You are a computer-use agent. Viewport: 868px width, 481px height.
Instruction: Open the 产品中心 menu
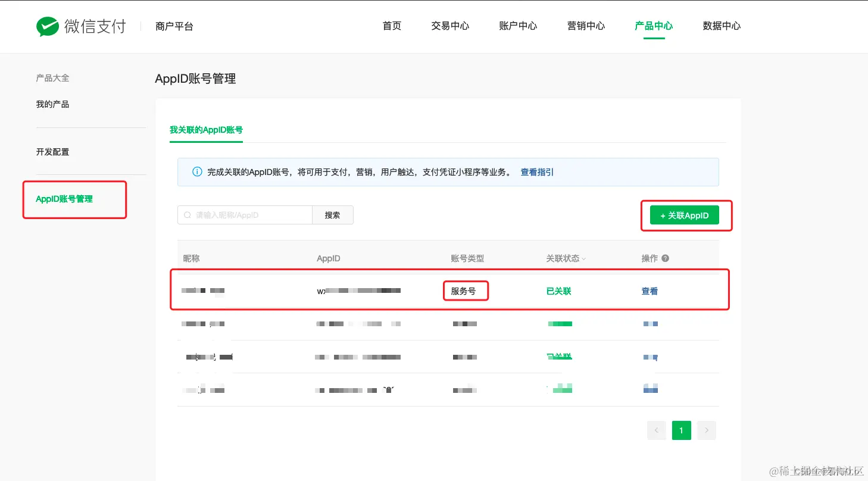tap(654, 26)
